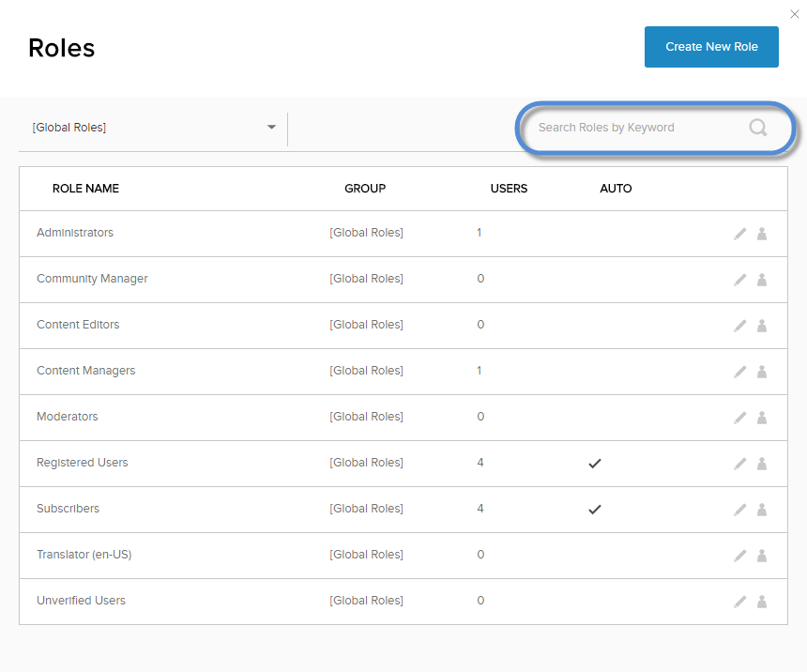807x672 pixels.
Task: Edit the Subscribers role
Action: pyautogui.click(x=739, y=510)
